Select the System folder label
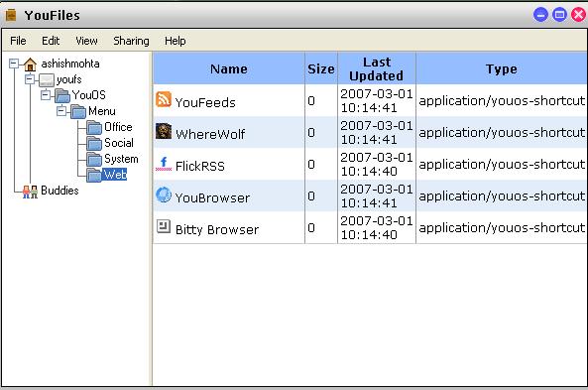The height and width of the screenshot is (390, 588). point(121,159)
